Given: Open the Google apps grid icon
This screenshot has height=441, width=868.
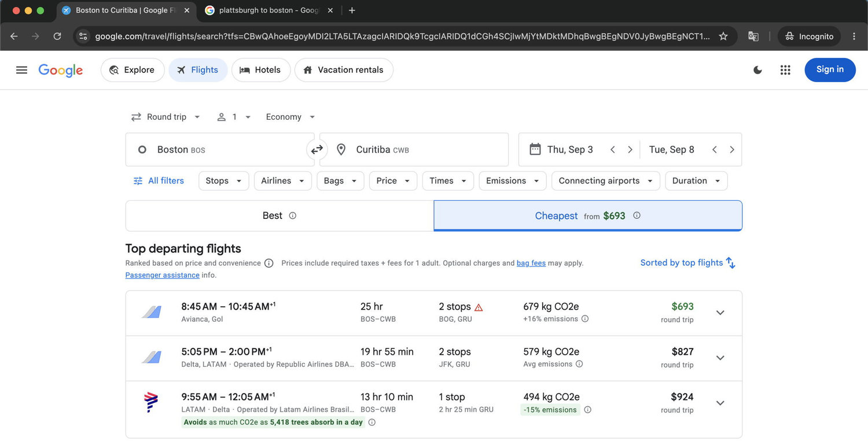Looking at the screenshot, I should [x=785, y=70].
